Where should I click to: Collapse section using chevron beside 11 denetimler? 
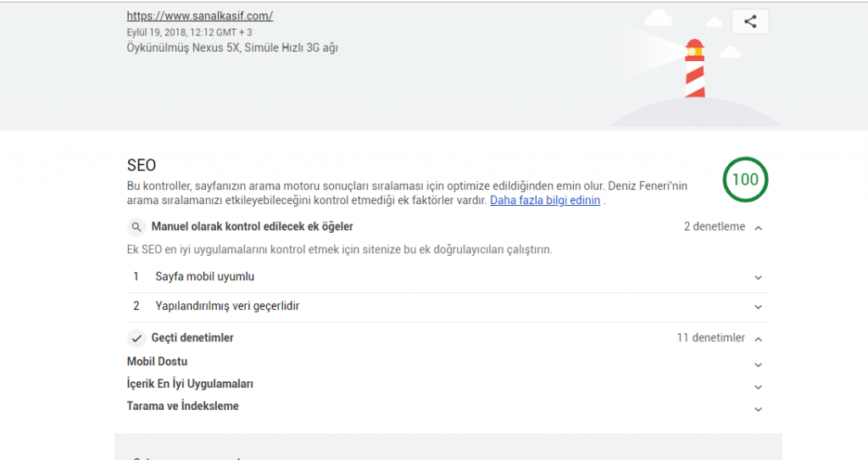[758, 339]
